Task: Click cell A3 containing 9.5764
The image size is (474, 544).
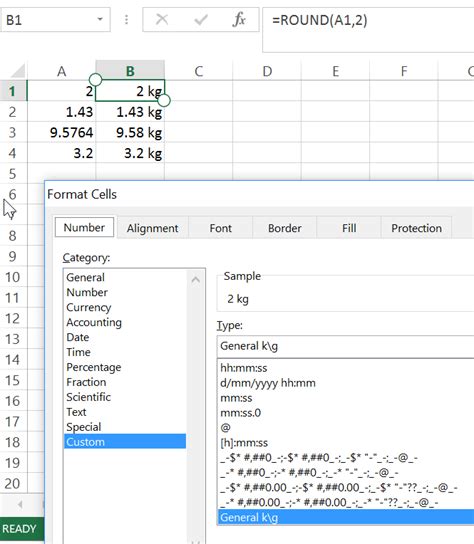Action: 61,132
